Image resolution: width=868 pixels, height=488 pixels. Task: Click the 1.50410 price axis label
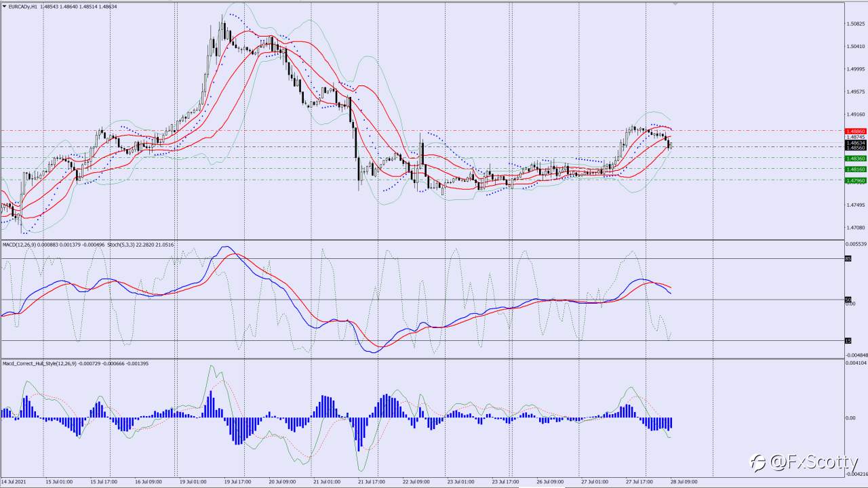pos(856,46)
